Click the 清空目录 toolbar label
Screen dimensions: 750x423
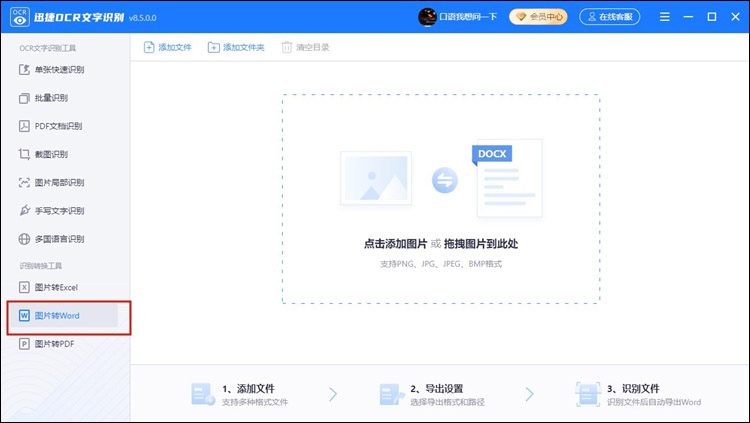coord(313,47)
